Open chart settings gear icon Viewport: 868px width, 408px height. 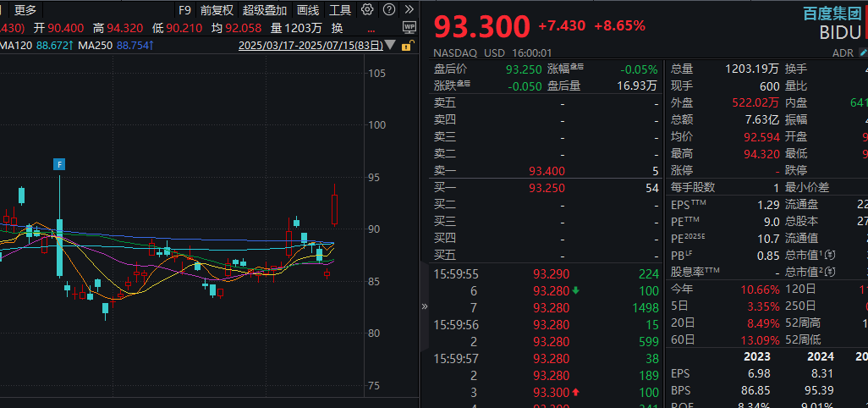click(367, 9)
